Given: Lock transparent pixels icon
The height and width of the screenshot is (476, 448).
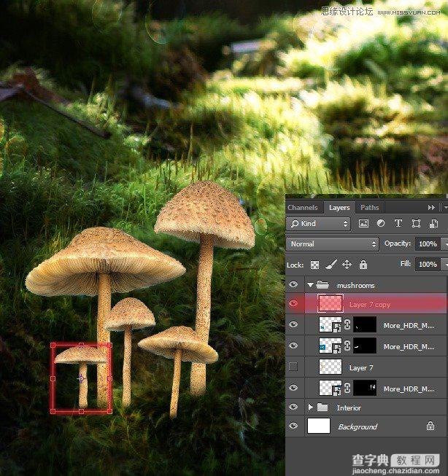Looking at the screenshot, I should click(314, 265).
